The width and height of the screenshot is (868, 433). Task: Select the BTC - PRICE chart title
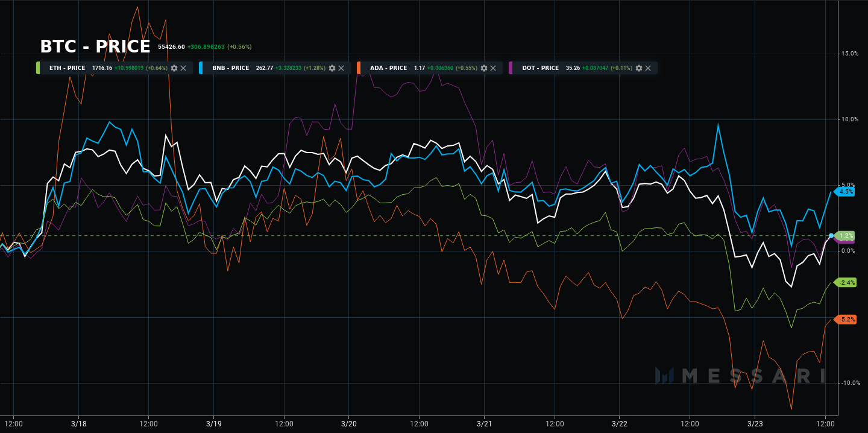pyautogui.click(x=95, y=47)
